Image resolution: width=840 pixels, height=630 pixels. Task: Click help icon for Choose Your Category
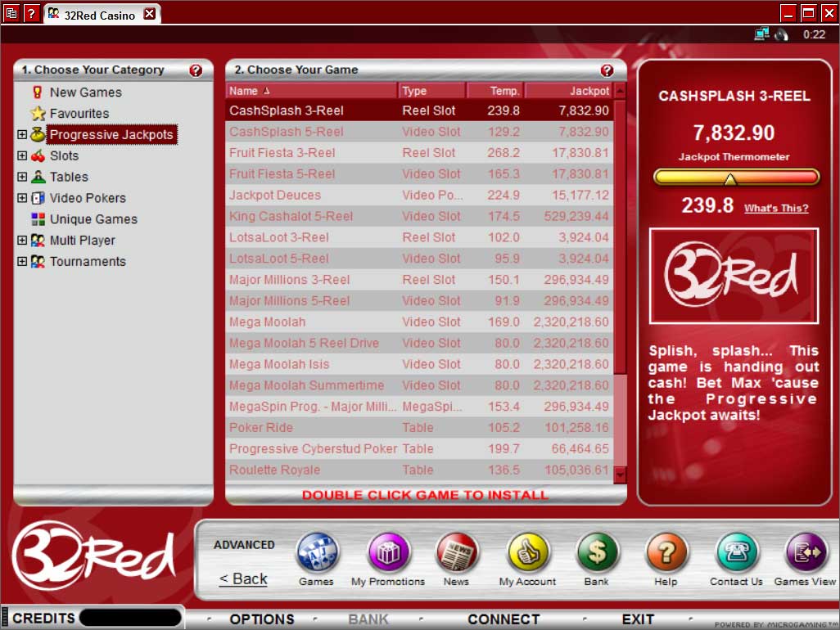coord(196,70)
